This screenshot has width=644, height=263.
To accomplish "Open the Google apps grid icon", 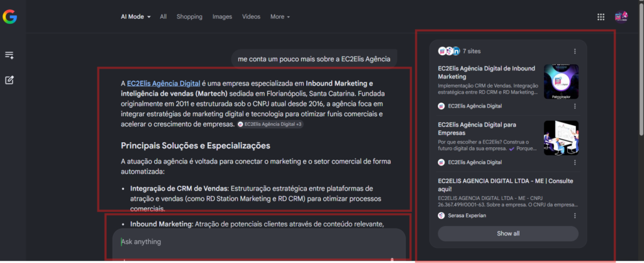I will coord(601,17).
